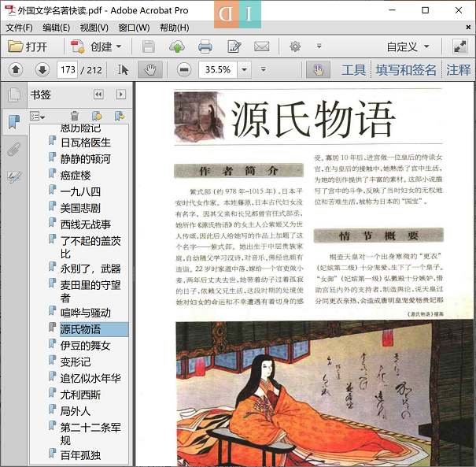The height and width of the screenshot is (467, 476).
Task: Open the 填写和签名 pane
Action: coord(406,70)
